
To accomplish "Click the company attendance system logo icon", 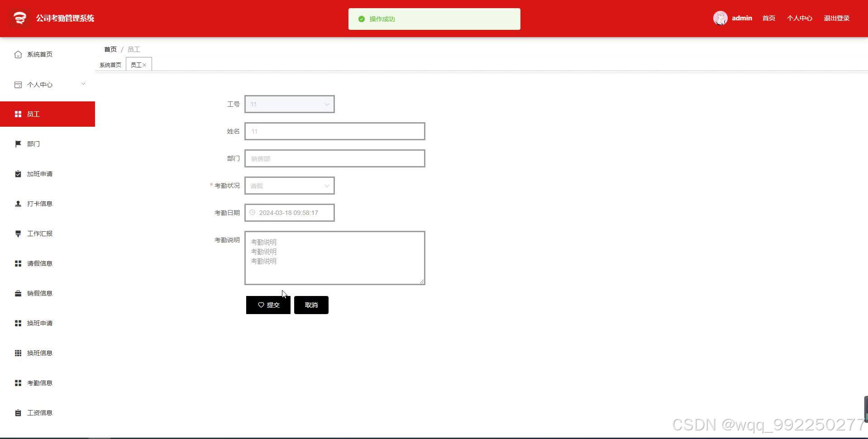I will click(x=19, y=18).
